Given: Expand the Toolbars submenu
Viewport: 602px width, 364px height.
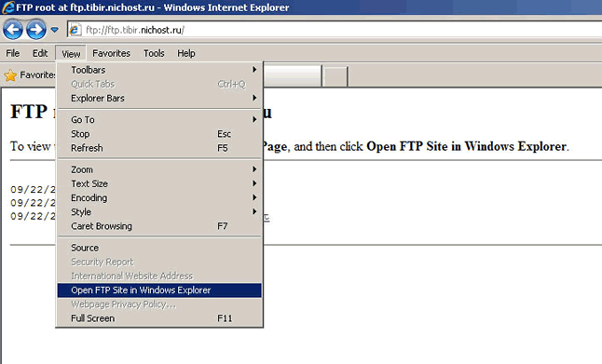Looking at the screenshot, I should 159,70.
